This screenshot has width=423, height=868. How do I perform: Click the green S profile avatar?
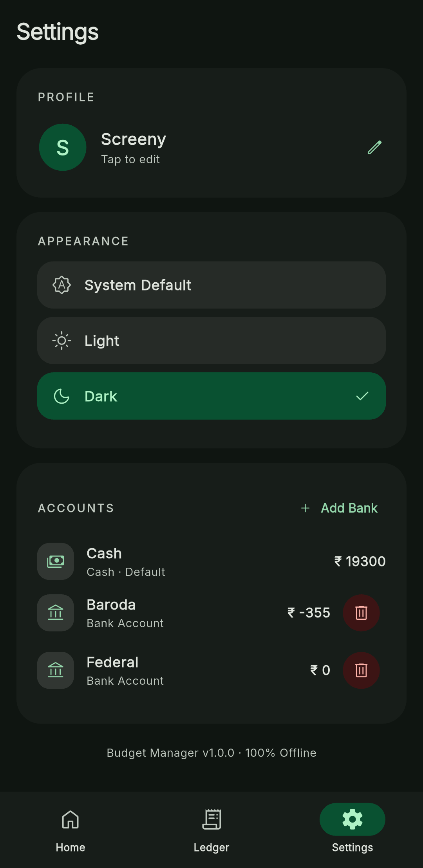click(x=63, y=147)
